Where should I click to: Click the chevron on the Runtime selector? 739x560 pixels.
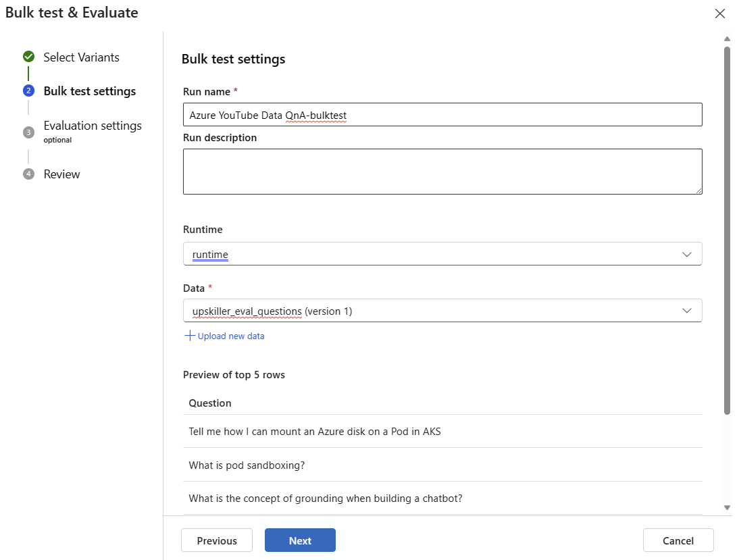coord(687,254)
